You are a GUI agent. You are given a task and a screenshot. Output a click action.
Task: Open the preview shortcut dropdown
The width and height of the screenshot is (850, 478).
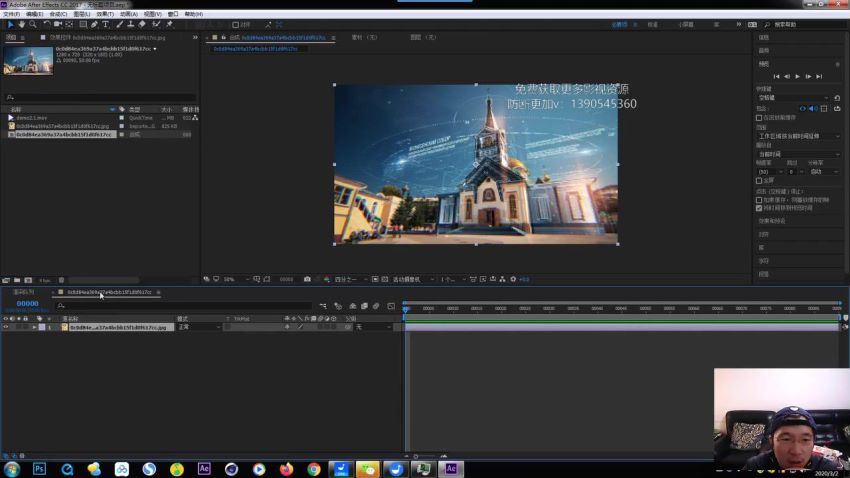pos(793,98)
